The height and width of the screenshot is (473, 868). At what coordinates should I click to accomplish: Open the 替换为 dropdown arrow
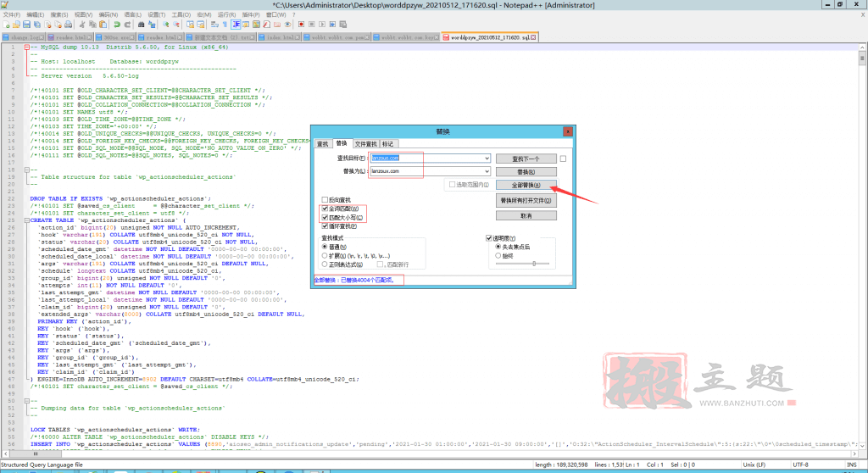tap(487, 171)
